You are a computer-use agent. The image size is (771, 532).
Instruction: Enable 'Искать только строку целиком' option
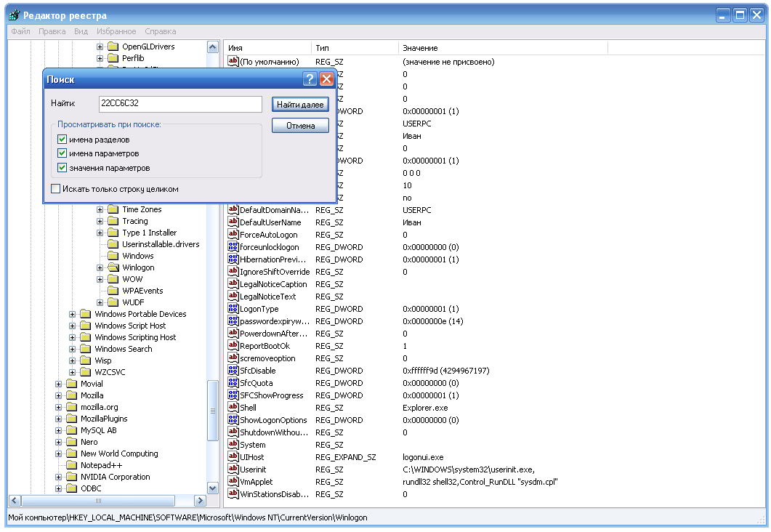pos(56,189)
